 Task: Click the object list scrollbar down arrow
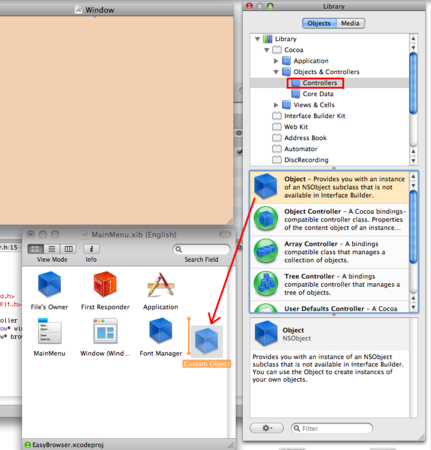coord(413,307)
